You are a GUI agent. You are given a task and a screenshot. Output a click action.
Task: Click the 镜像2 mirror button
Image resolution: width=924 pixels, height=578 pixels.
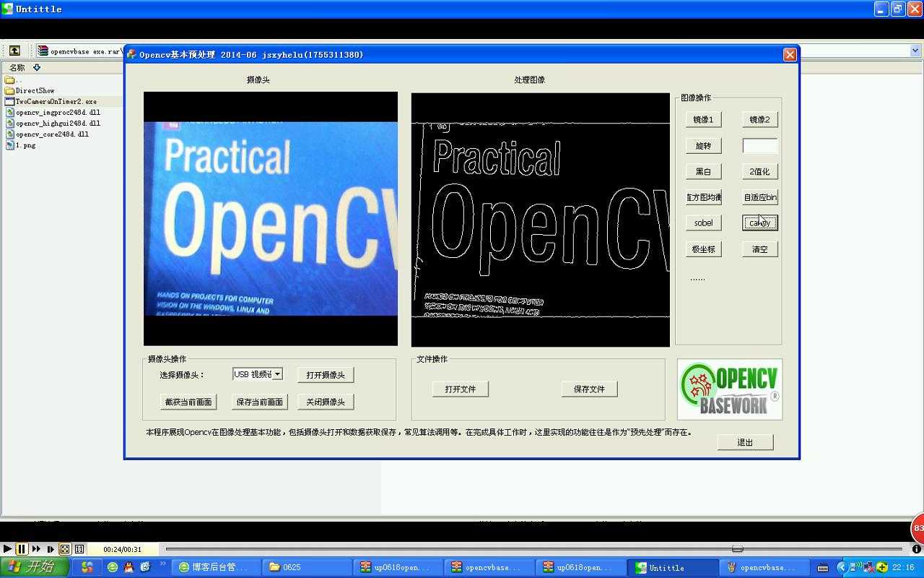759,120
